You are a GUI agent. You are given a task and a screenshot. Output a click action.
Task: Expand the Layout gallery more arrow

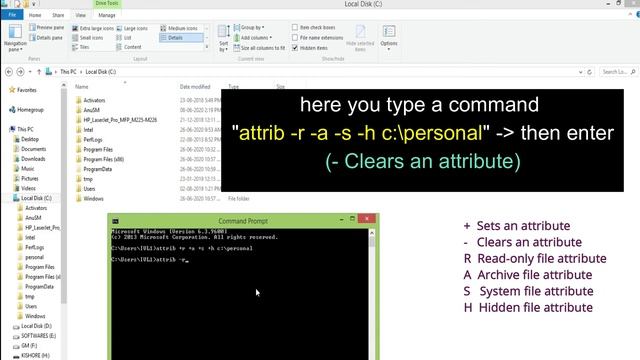pyautogui.click(x=207, y=47)
